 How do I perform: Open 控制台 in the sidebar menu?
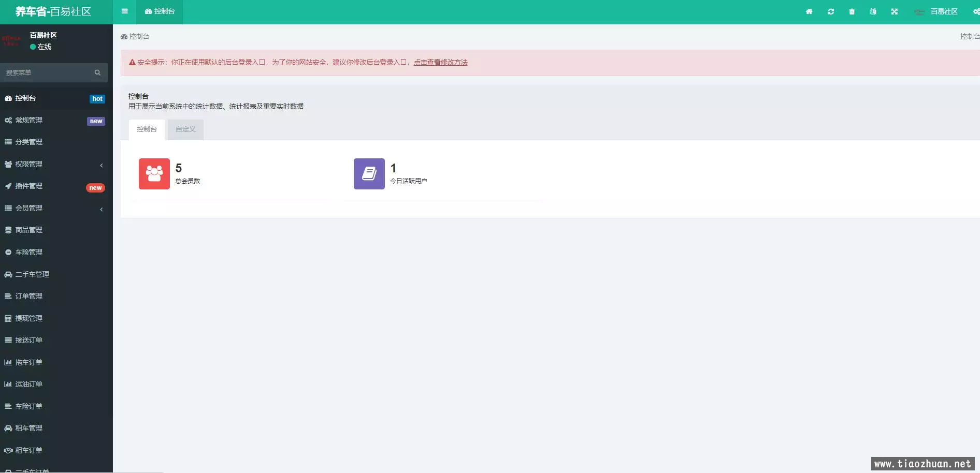point(56,98)
